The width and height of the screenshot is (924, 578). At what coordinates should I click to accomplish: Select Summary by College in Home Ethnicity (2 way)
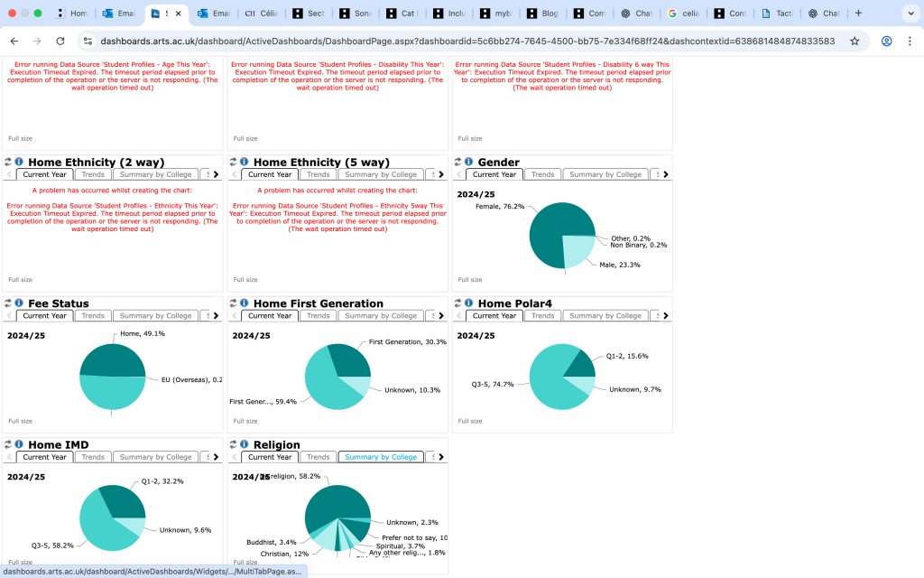coord(155,174)
